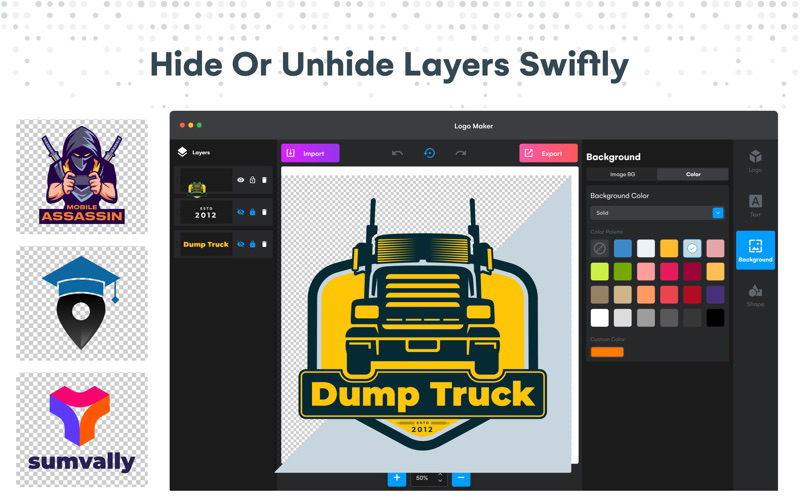Viewport: 800px width, 500px height.
Task: Select the checked light blue-gray swatch
Action: 692,248
